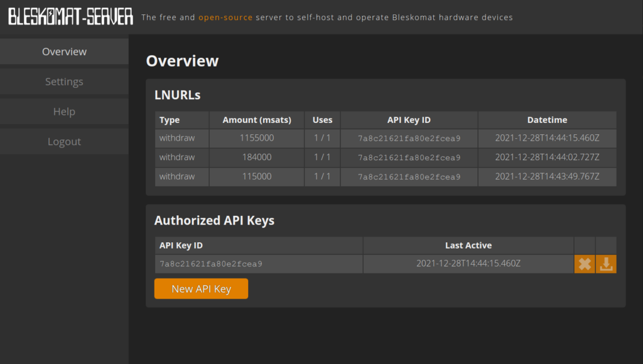Go to the Settings page
Screen dimensions: 643x364
coord(65,82)
